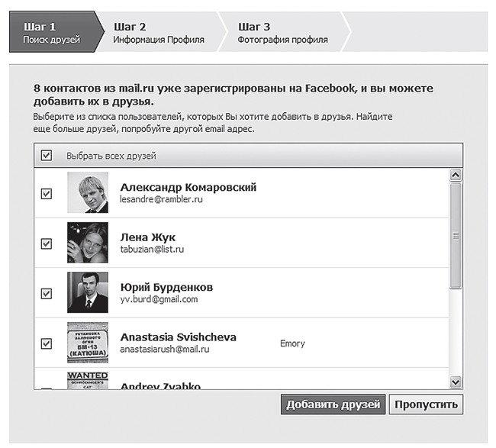The image size is (496, 448).
Task: Click the scrollbar down arrow
Action: point(456,382)
